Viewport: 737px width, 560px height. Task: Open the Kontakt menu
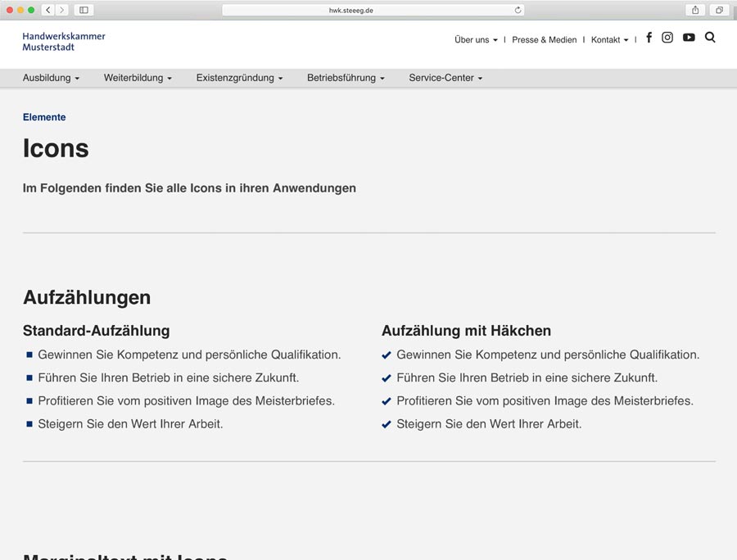609,39
